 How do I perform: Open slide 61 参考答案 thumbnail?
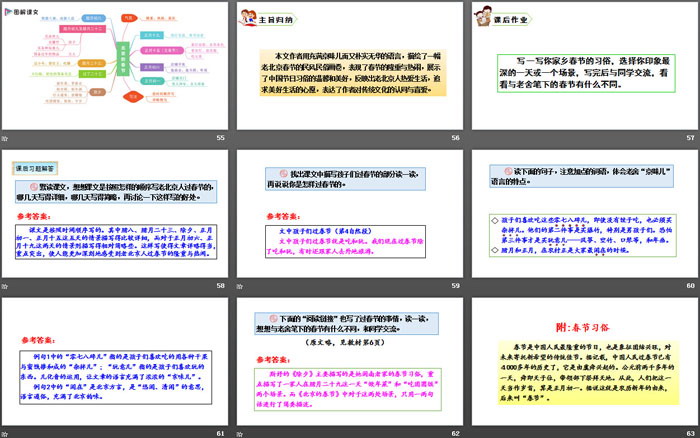click(113, 360)
